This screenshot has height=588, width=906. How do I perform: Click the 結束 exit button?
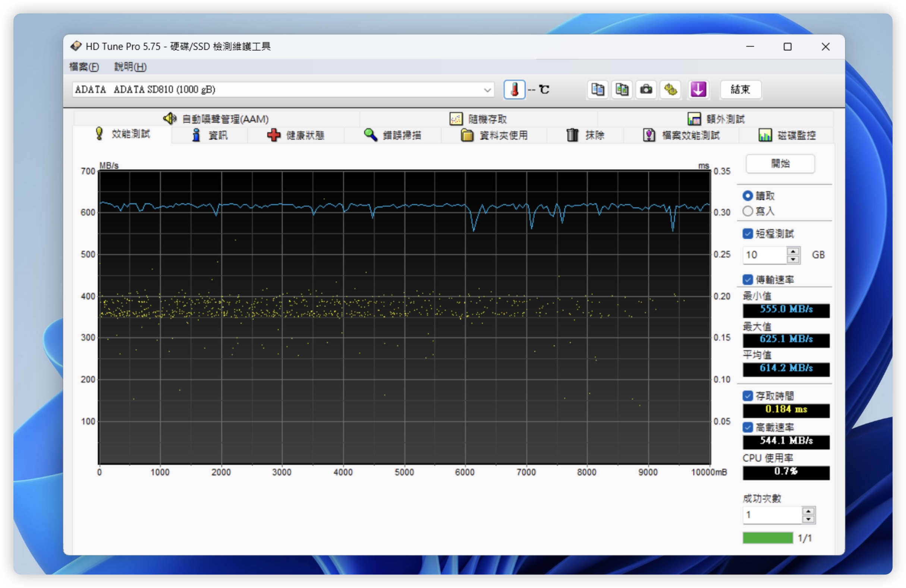click(x=740, y=90)
